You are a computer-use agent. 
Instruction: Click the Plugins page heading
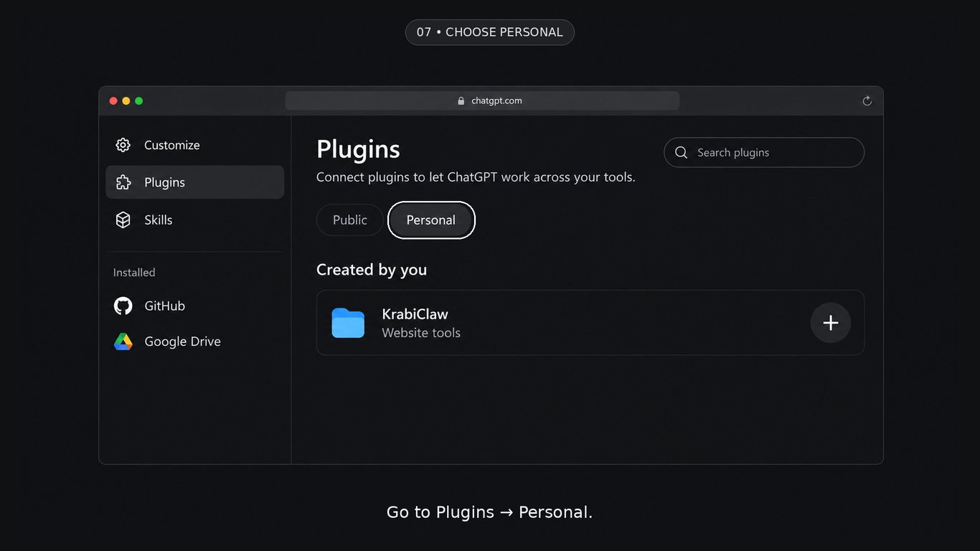click(358, 149)
